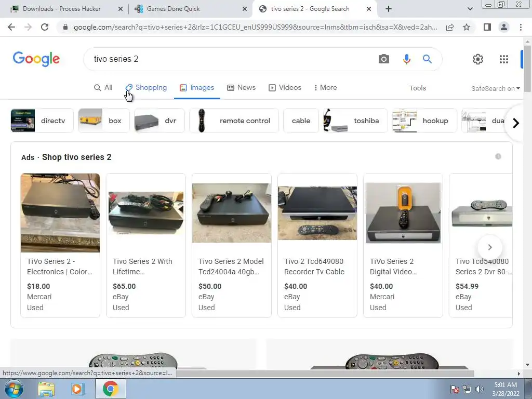Image resolution: width=532 pixels, height=399 pixels.
Task: Open Windows Start menu
Action: 14,389
